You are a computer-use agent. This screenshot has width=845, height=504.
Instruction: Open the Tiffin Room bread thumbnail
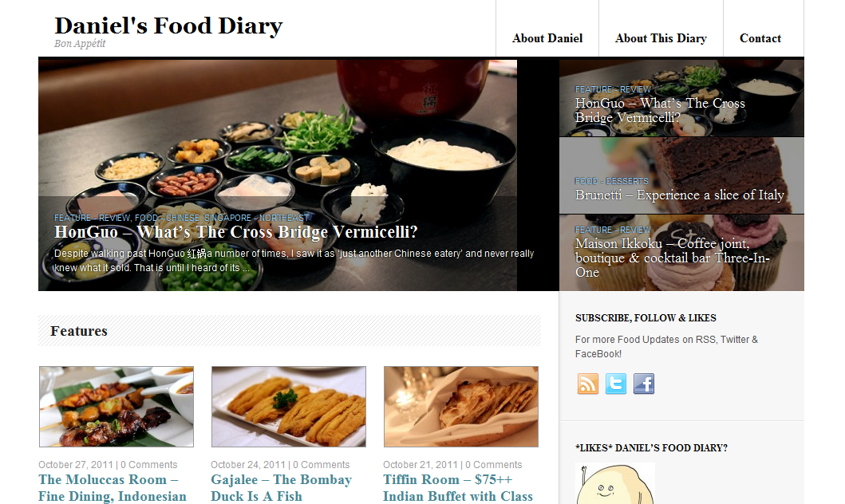pos(461,407)
